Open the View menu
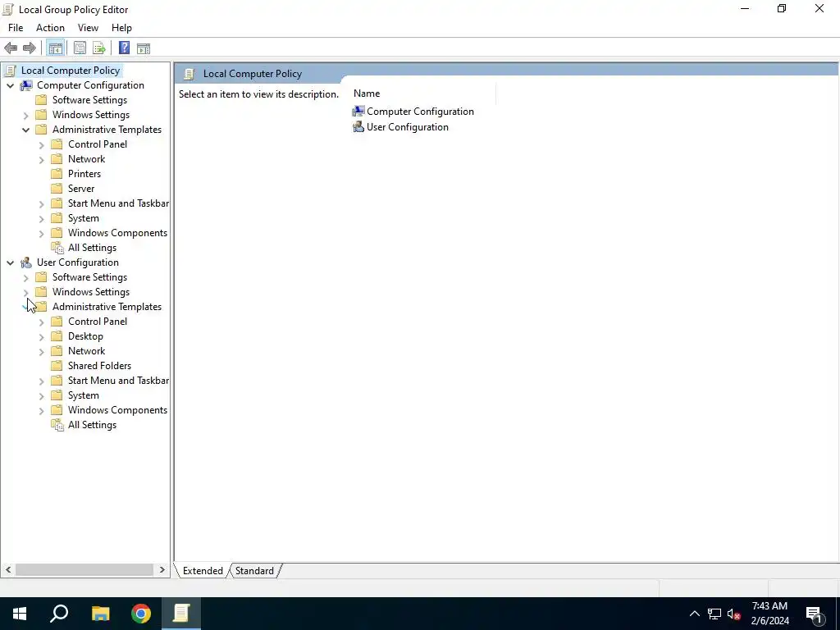840x630 pixels. (x=88, y=28)
